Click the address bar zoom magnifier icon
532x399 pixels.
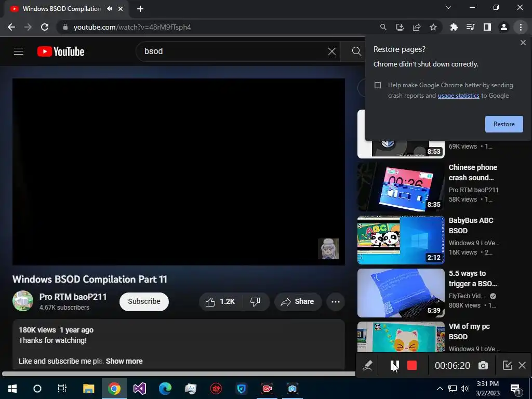point(383,27)
